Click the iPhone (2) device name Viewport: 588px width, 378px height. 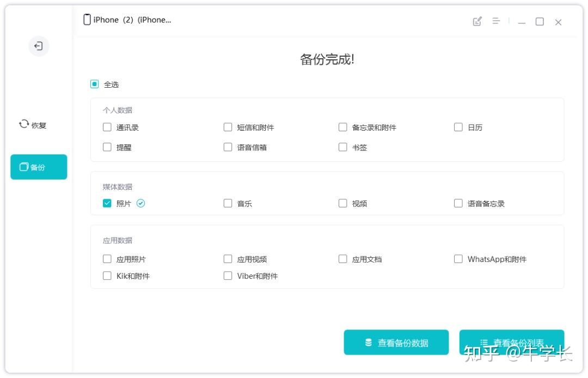132,20
